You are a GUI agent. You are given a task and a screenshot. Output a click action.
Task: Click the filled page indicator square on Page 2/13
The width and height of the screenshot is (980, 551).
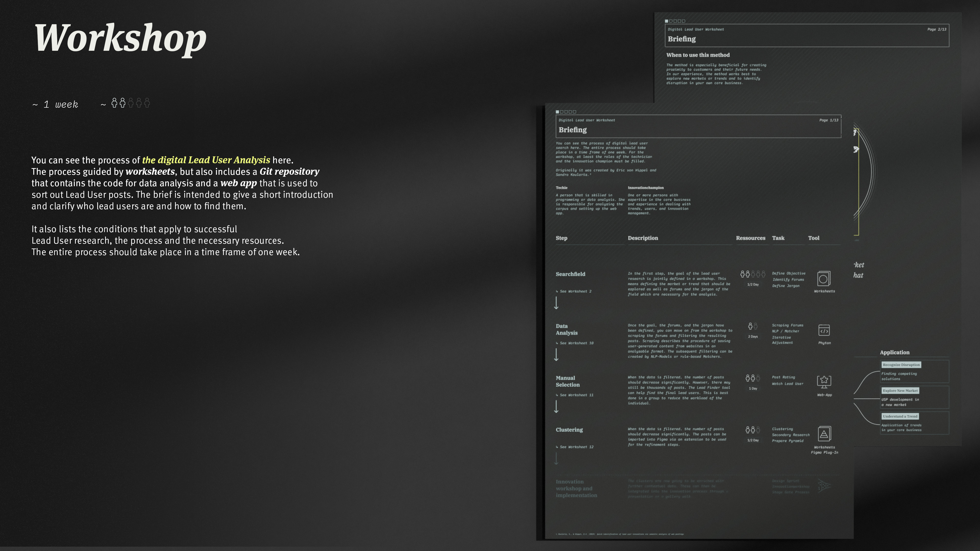click(667, 21)
